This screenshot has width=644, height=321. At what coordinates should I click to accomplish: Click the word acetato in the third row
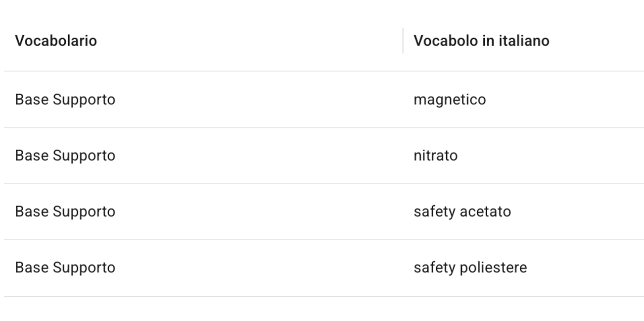(485, 212)
